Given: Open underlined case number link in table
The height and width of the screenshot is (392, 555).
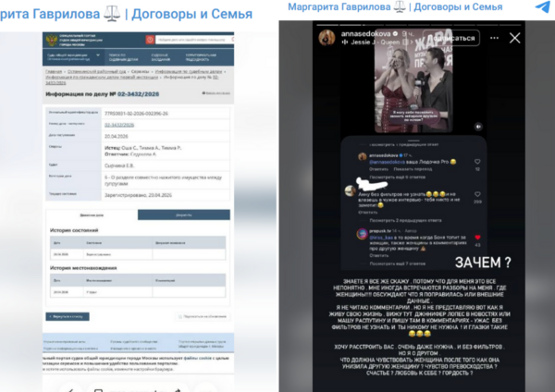Looking at the screenshot, I should click(x=119, y=125).
